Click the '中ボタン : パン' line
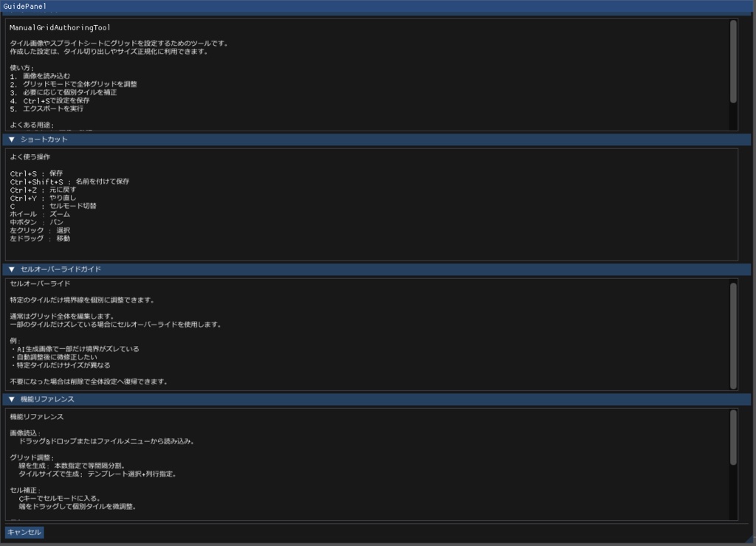 click(x=37, y=223)
